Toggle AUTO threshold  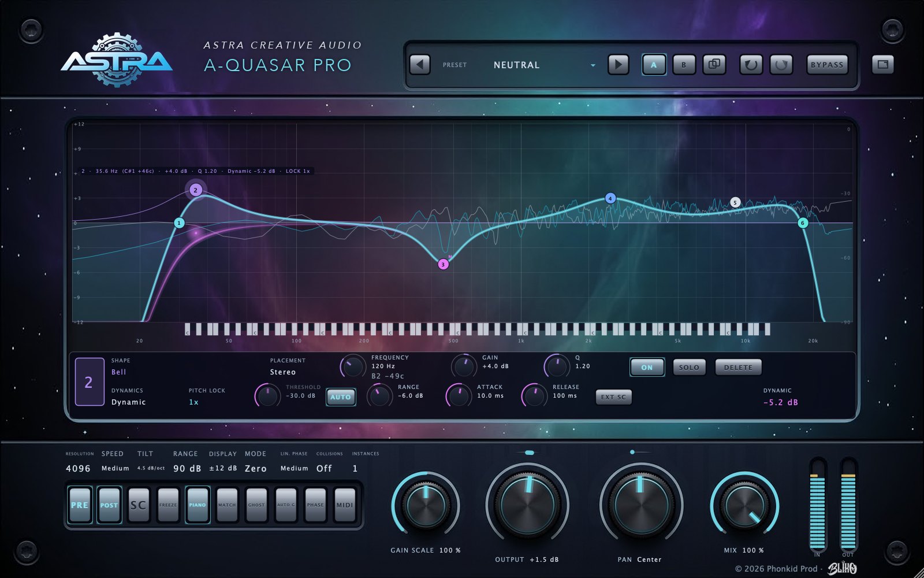tap(341, 397)
